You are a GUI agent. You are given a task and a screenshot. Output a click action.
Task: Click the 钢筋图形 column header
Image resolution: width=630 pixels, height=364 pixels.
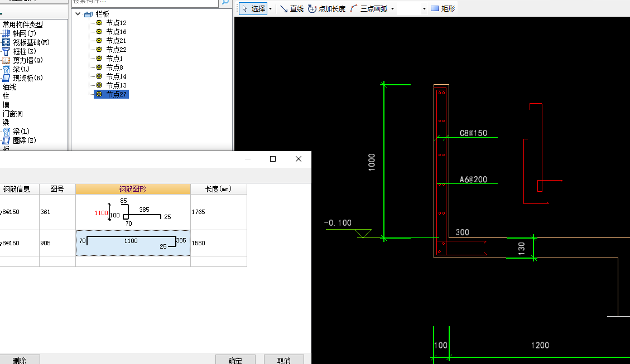coord(133,189)
